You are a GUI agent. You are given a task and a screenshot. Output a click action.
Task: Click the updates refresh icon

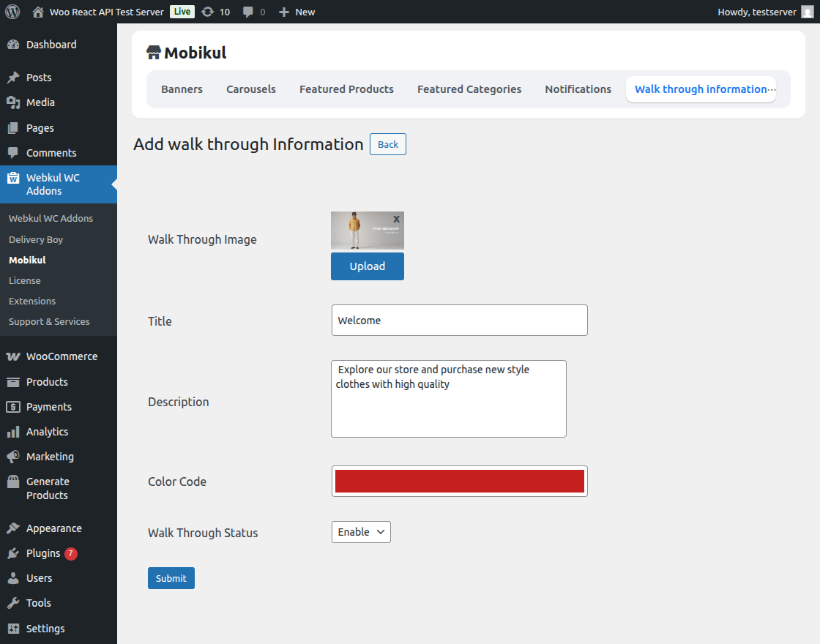tap(208, 12)
